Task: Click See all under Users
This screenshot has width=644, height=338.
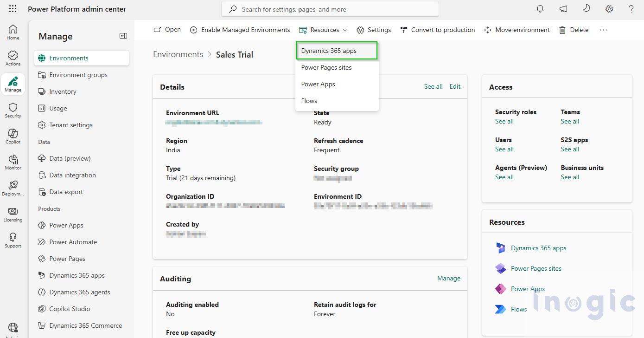Action: tap(504, 149)
